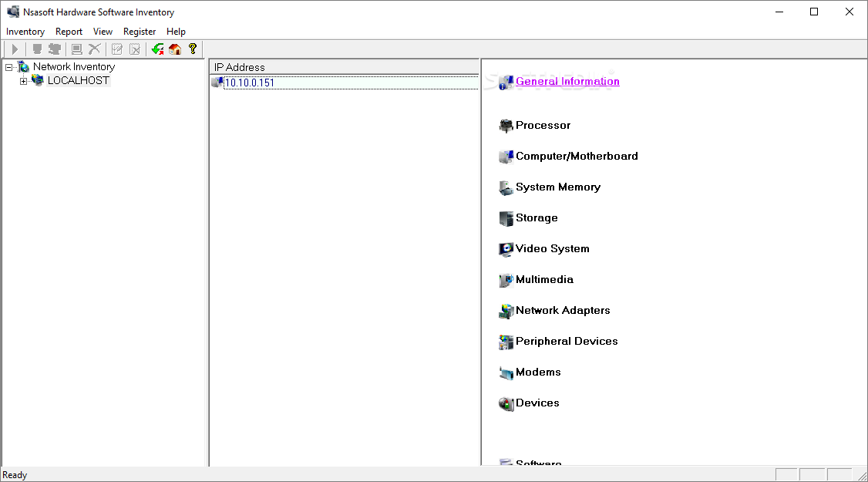868x482 pixels.
Task: Click the edit note toolbar icon
Action: coord(117,49)
